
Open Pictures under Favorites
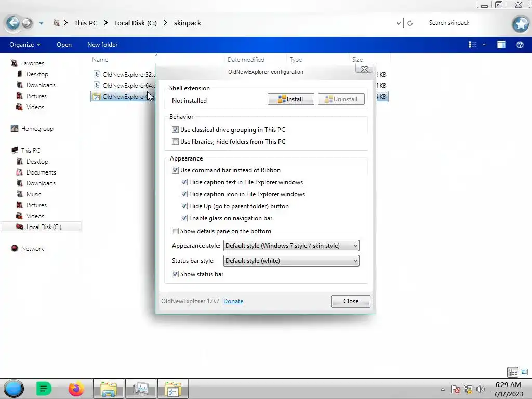[36, 96]
